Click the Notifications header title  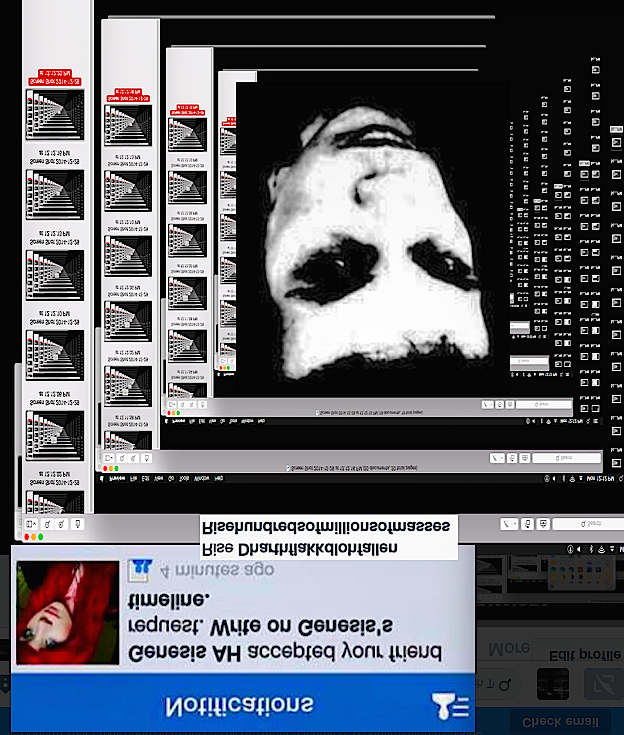click(x=239, y=705)
